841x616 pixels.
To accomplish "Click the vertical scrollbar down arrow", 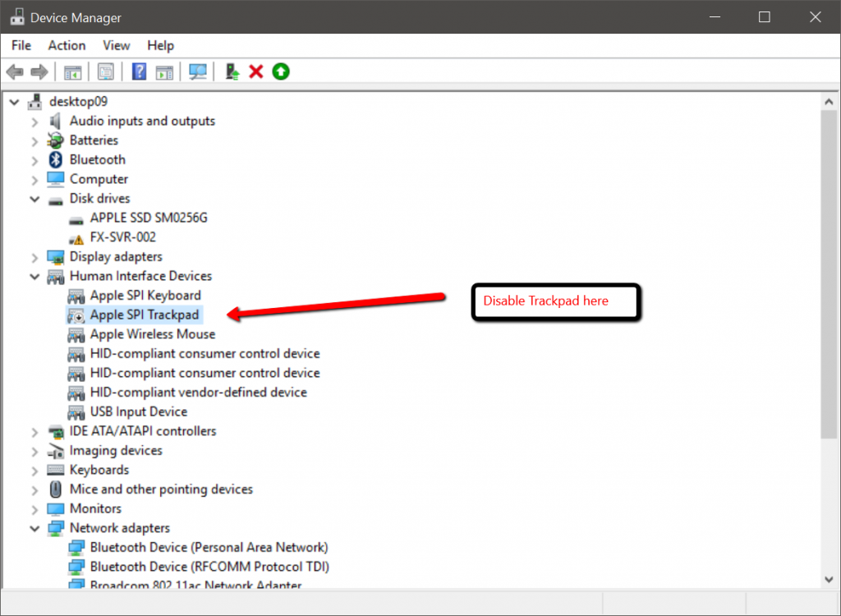I will (x=830, y=579).
